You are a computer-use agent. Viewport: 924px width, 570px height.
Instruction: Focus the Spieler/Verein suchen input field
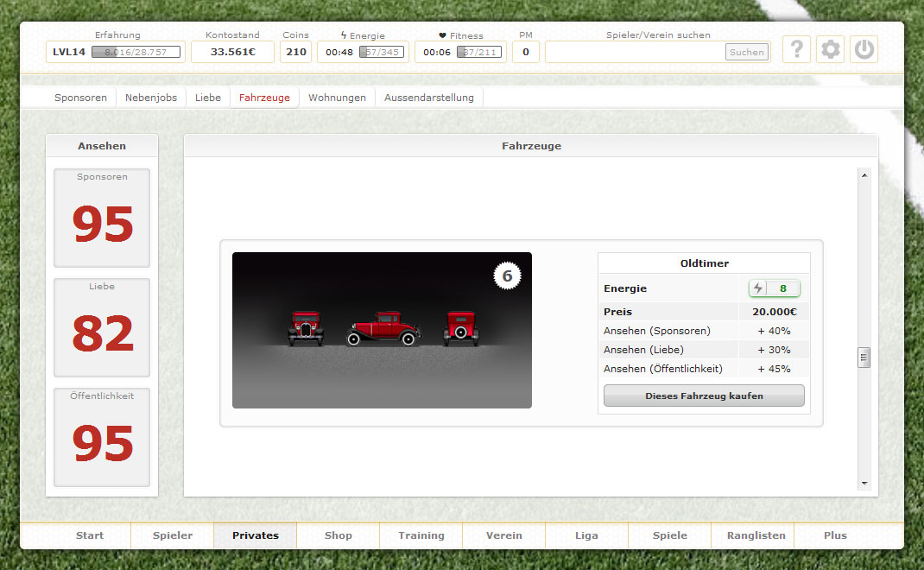[x=636, y=52]
